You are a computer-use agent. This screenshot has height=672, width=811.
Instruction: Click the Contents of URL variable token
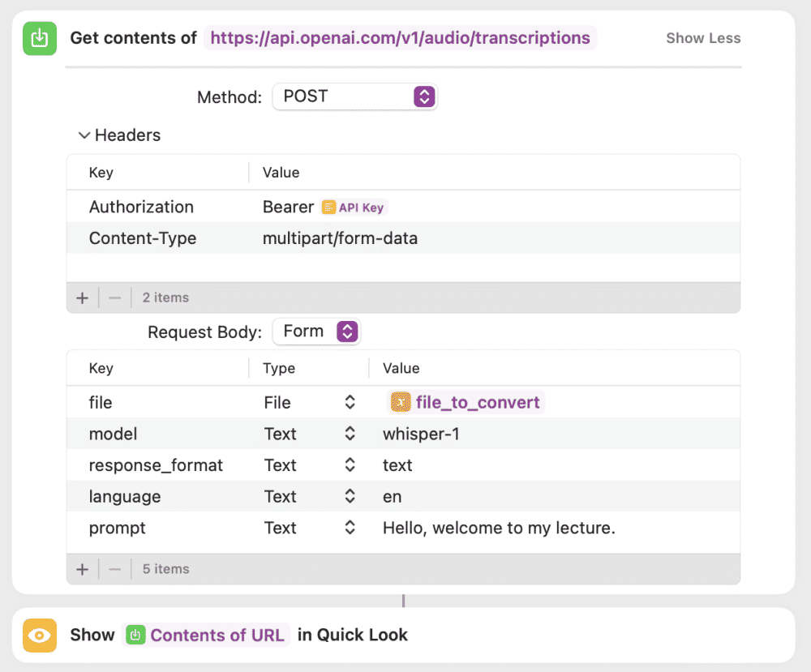click(207, 635)
